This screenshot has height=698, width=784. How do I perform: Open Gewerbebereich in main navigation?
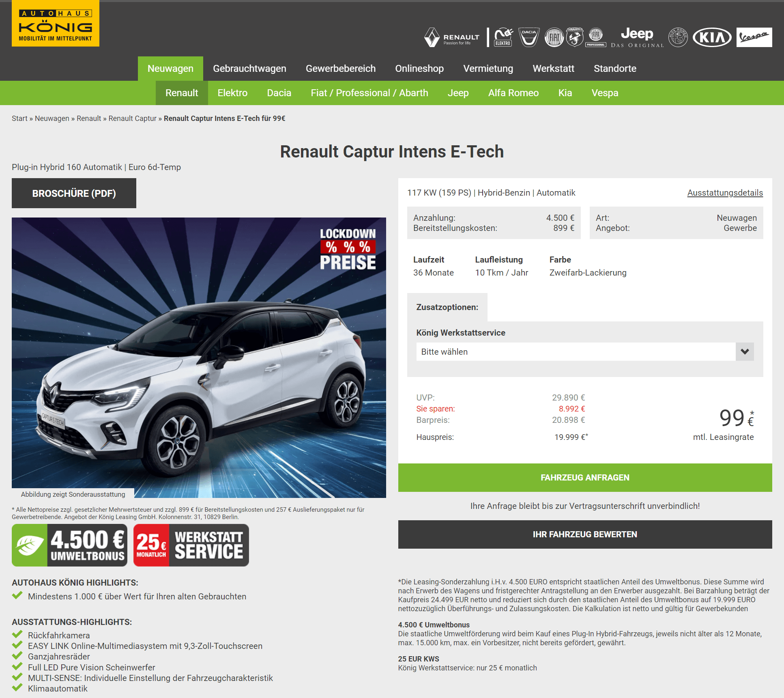click(341, 69)
